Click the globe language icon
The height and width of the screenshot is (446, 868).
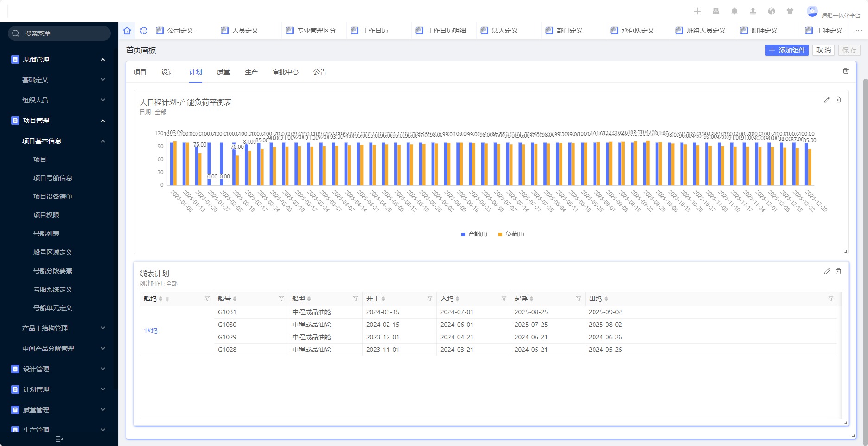click(x=771, y=11)
